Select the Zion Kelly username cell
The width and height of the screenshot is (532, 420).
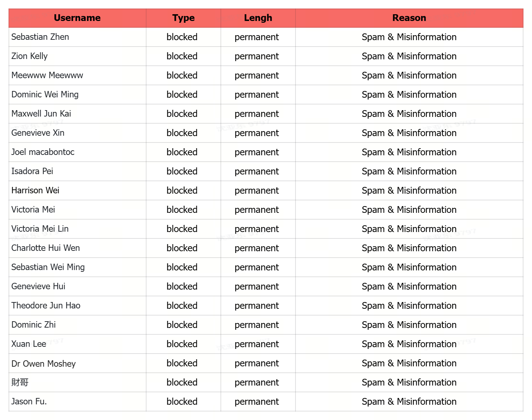click(x=30, y=56)
